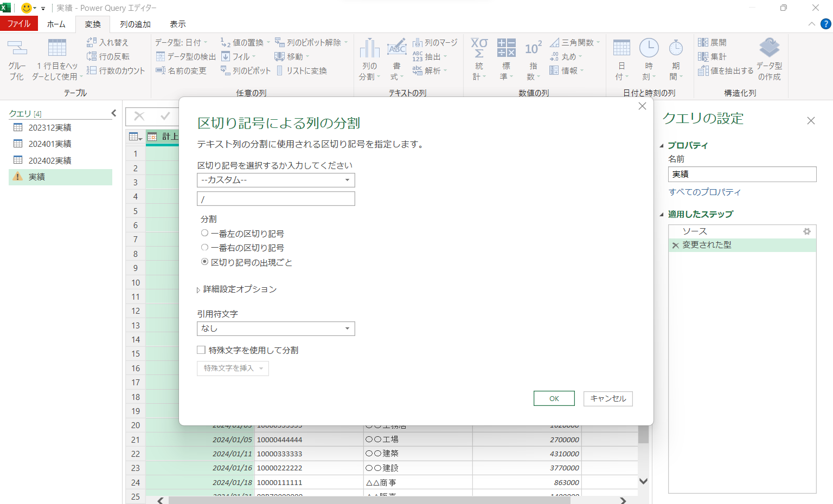Click OK in the split column dialog
Screen dimensions: 833x504
click(554, 398)
